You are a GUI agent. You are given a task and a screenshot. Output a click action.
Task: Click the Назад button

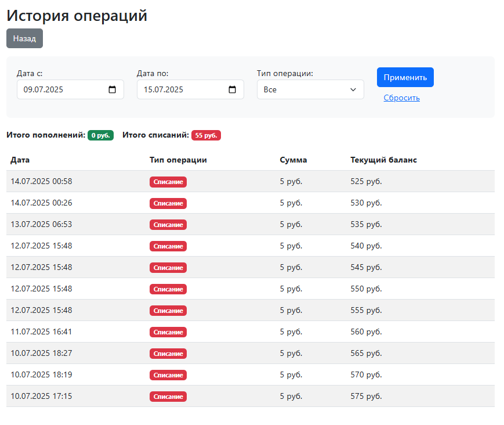24,38
